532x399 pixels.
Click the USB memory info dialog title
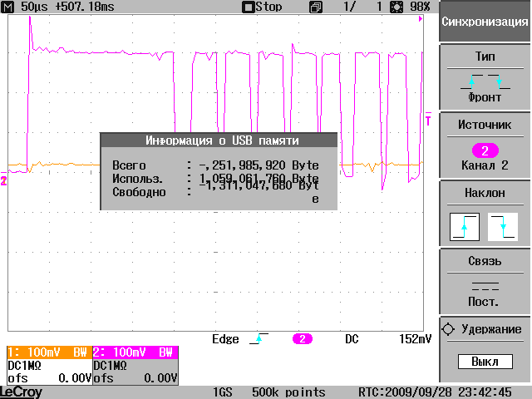221,140
